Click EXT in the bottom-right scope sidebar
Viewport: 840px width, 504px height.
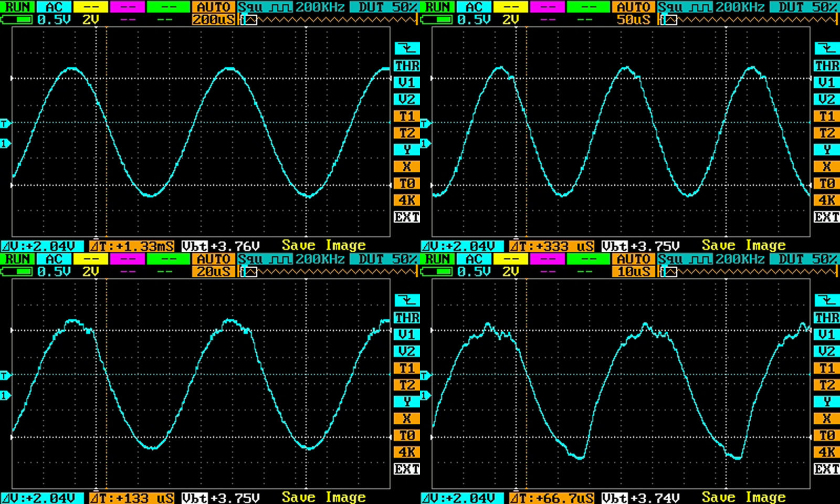(x=827, y=469)
